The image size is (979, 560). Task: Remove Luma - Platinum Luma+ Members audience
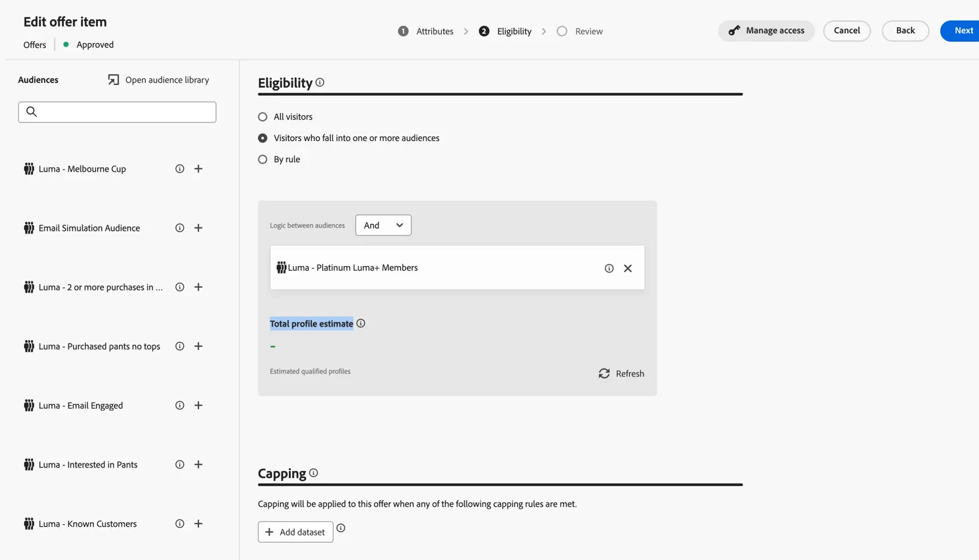point(628,269)
